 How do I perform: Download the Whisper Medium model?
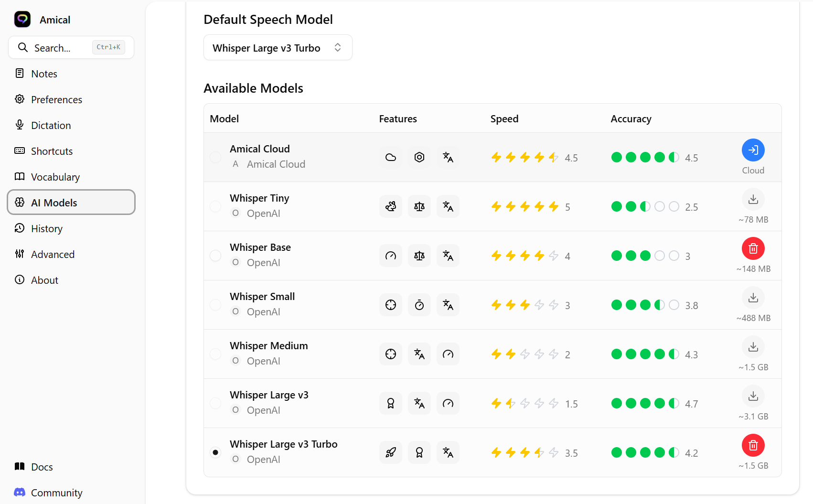click(753, 347)
